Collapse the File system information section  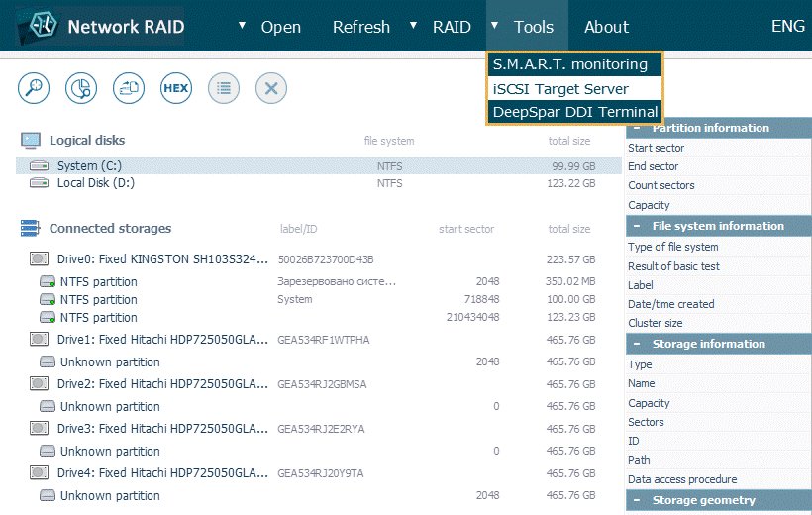click(638, 226)
